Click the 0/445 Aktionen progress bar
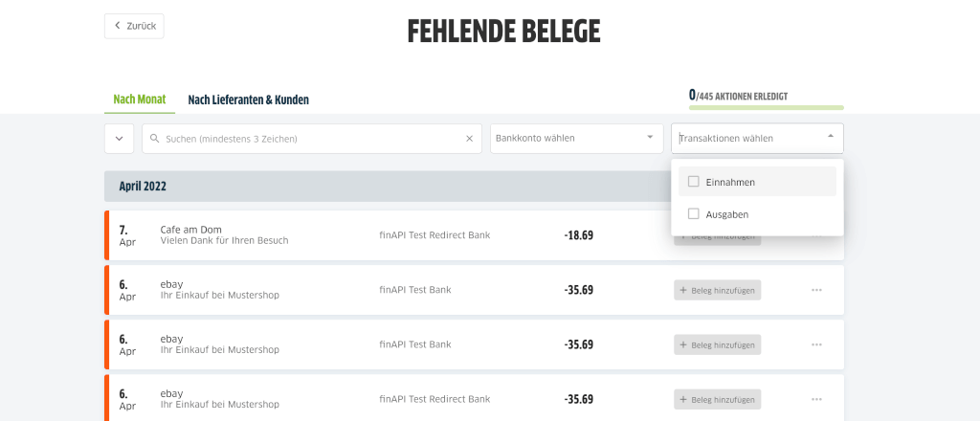Viewport: 980px width, 421px height. (767, 107)
